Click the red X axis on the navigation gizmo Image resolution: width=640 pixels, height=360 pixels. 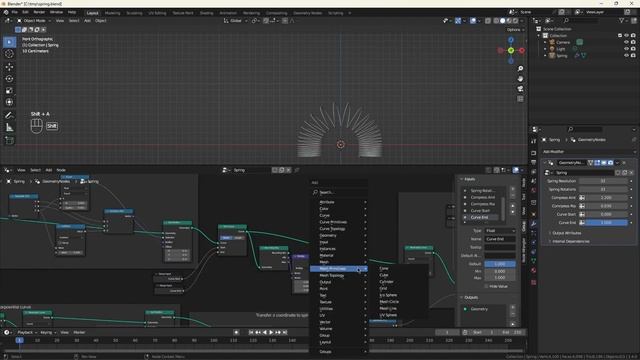[522, 51]
